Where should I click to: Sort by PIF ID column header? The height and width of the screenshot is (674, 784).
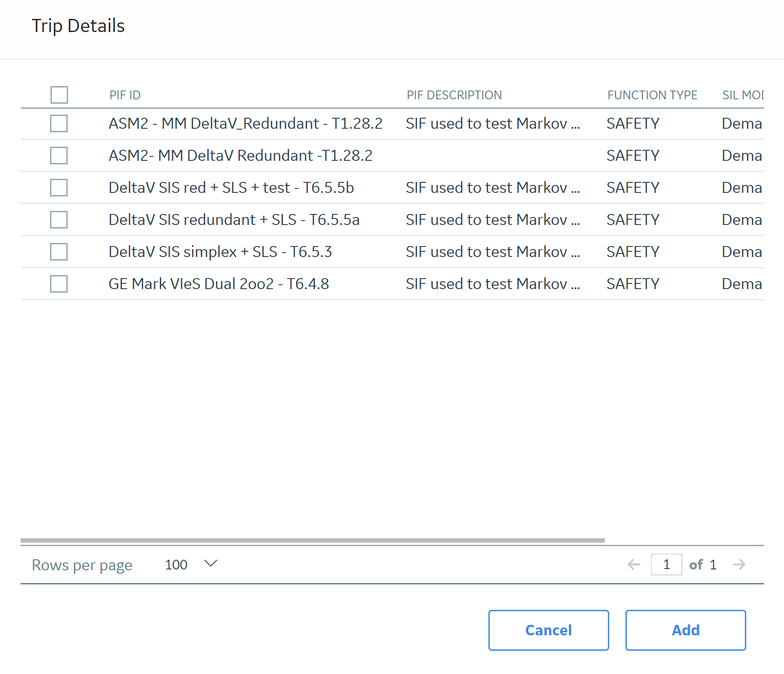point(125,95)
